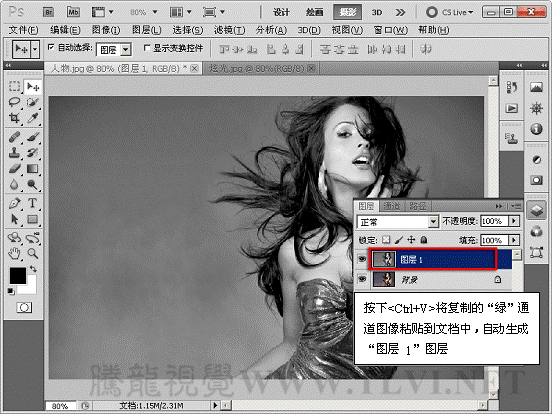Hide the 背景 layer visibility eye
This screenshot has width=552, height=414.
point(362,279)
